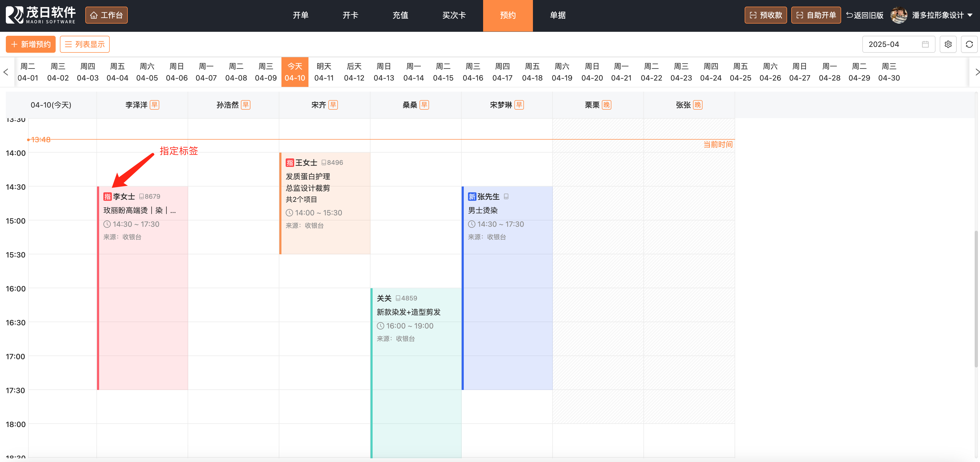Open the calendar date picker icon
Image resolution: width=980 pixels, height=462 pixels.
click(x=925, y=45)
